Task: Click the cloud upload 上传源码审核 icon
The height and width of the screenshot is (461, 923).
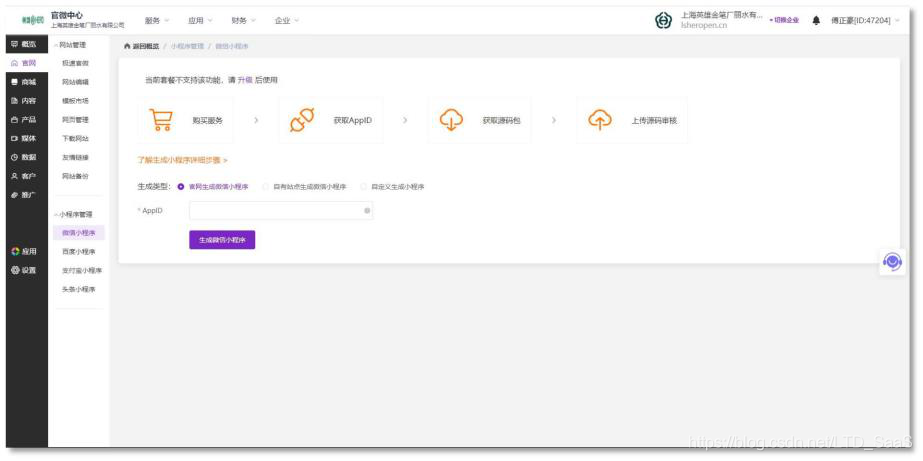Action: 600,120
